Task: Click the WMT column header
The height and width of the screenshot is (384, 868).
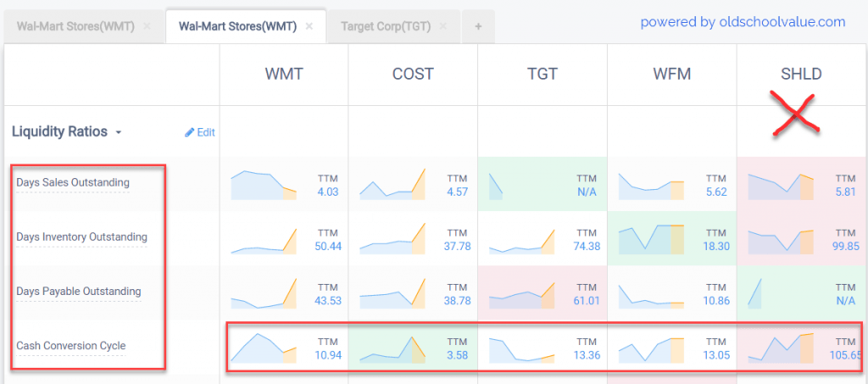Action: click(284, 75)
